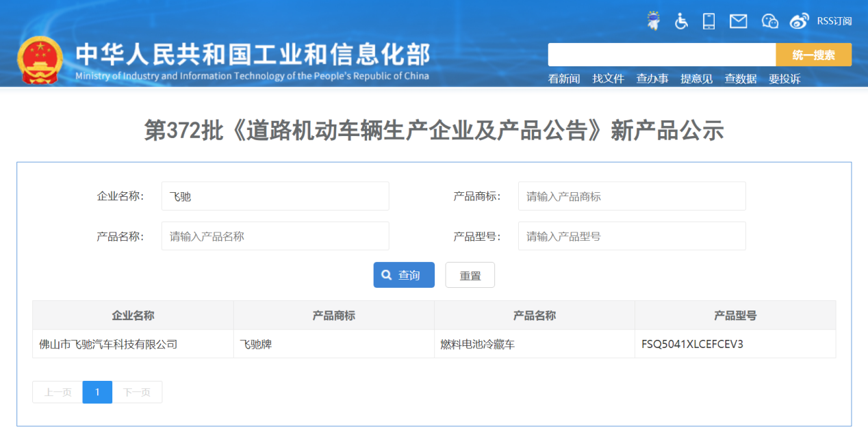
Task: Click the 查询 query button
Action: coord(404,274)
